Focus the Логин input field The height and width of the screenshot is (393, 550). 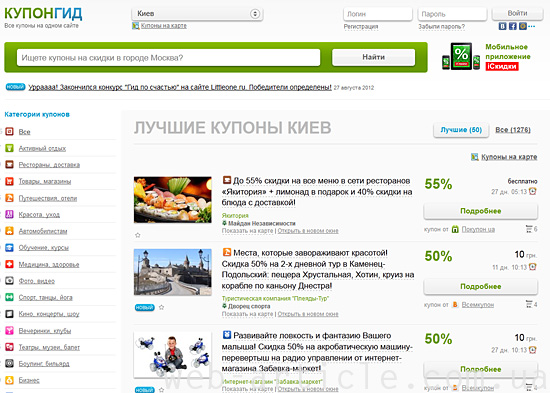coord(378,14)
